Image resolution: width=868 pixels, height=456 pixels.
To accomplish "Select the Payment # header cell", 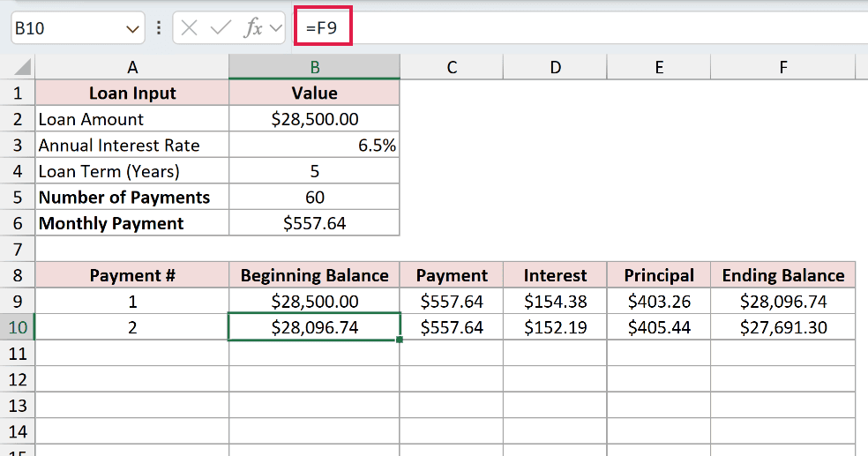I will [x=132, y=275].
